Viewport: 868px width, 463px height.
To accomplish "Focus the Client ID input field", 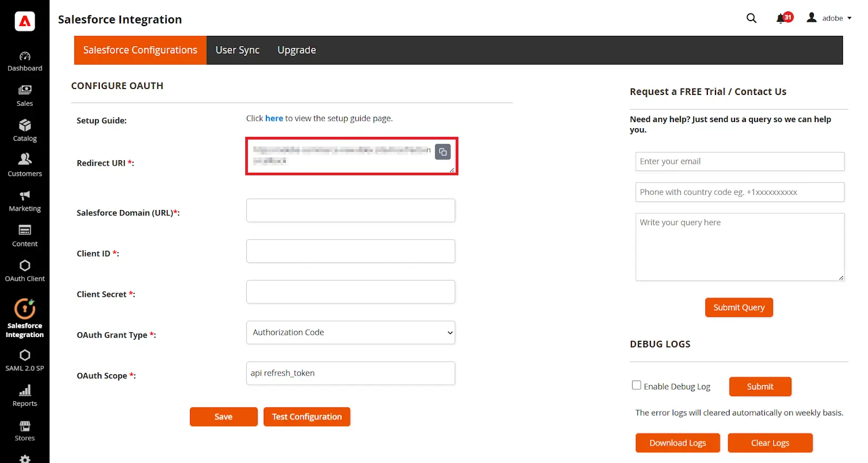I will pos(350,251).
